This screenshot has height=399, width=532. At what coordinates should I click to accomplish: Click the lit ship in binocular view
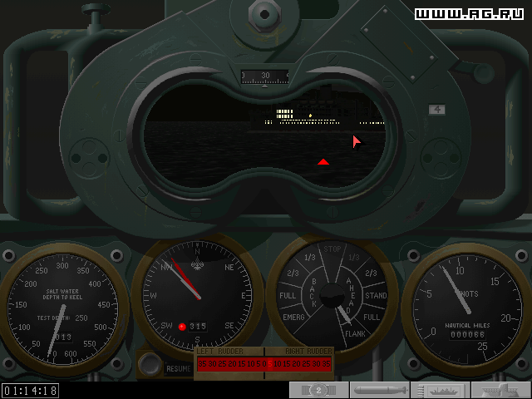pos(286,116)
